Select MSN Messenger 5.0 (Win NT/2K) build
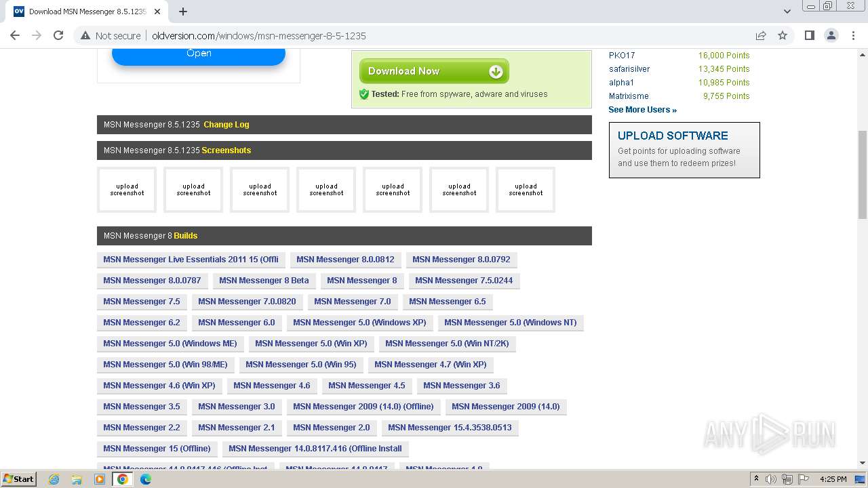 [x=447, y=344]
